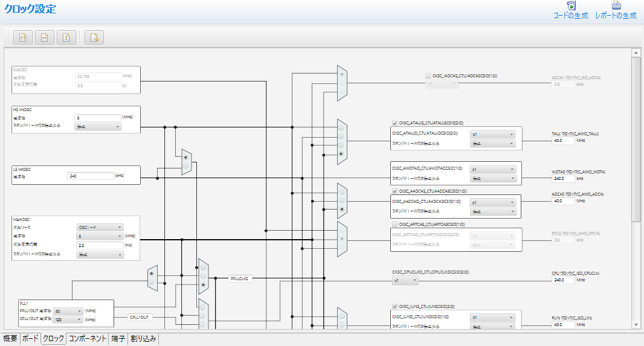Open the 端子 tab

[x=118, y=339]
